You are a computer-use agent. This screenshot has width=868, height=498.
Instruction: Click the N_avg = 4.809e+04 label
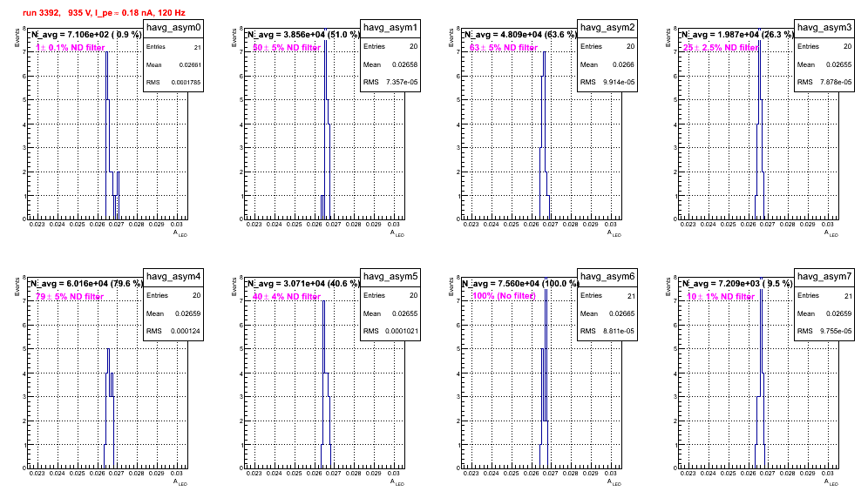coord(521,35)
